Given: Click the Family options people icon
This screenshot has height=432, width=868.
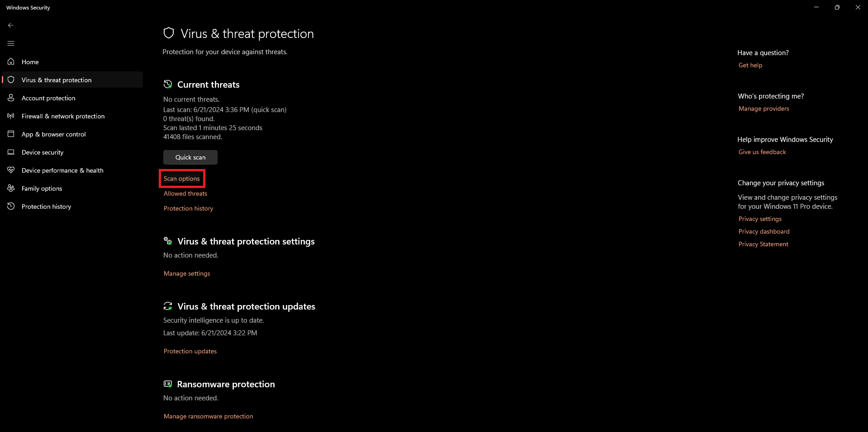Looking at the screenshot, I should coord(11,188).
